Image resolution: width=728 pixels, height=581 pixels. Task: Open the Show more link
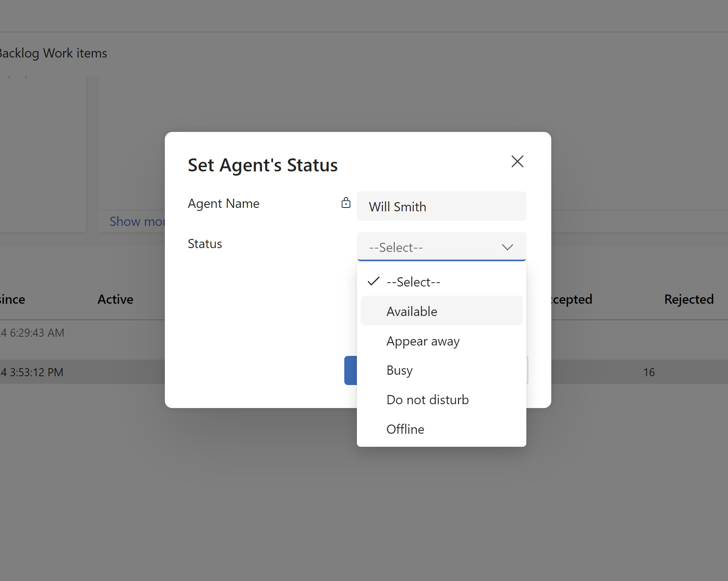pyautogui.click(x=137, y=221)
